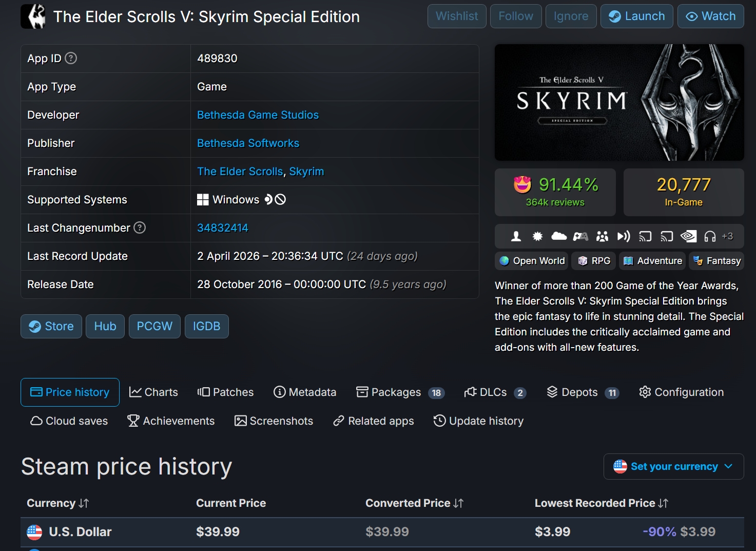Click the App ID value 489830
This screenshot has width=756, height=551.
(217, 59)
